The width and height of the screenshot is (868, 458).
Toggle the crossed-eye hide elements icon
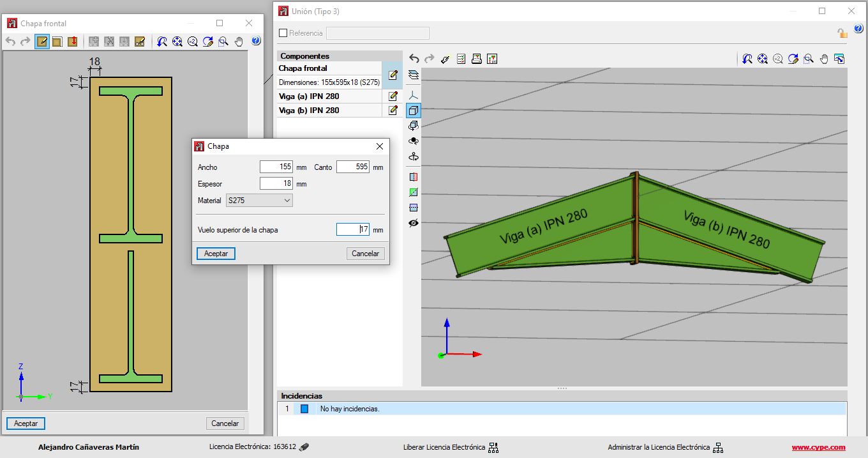click(413, 223)
